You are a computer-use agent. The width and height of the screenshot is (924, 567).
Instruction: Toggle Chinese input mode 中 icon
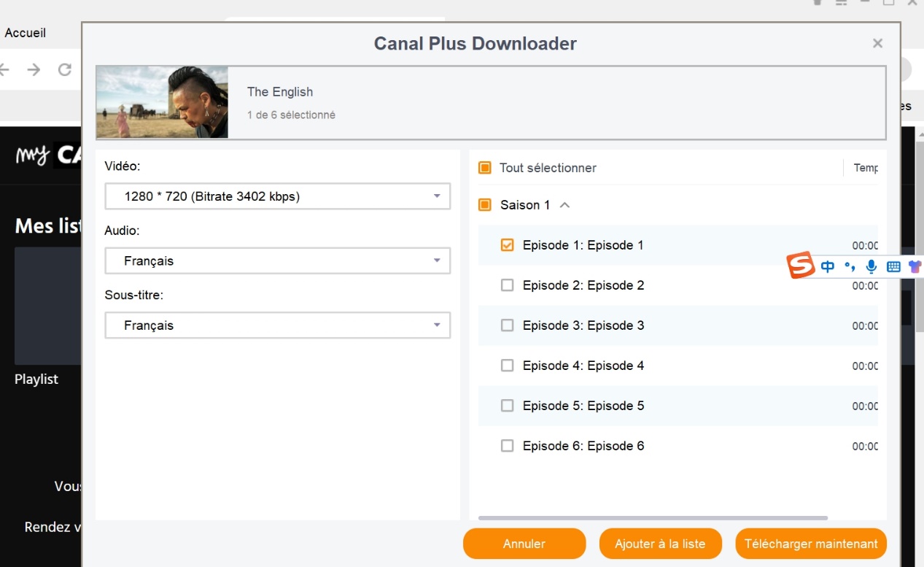[x=828, y=266]
